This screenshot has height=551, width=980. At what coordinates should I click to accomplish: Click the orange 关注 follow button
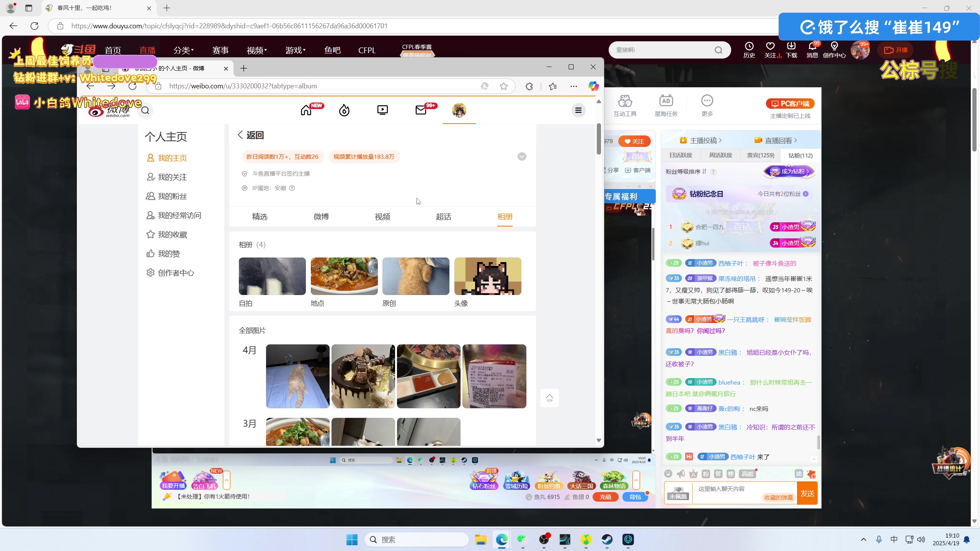tap(634, 141)
